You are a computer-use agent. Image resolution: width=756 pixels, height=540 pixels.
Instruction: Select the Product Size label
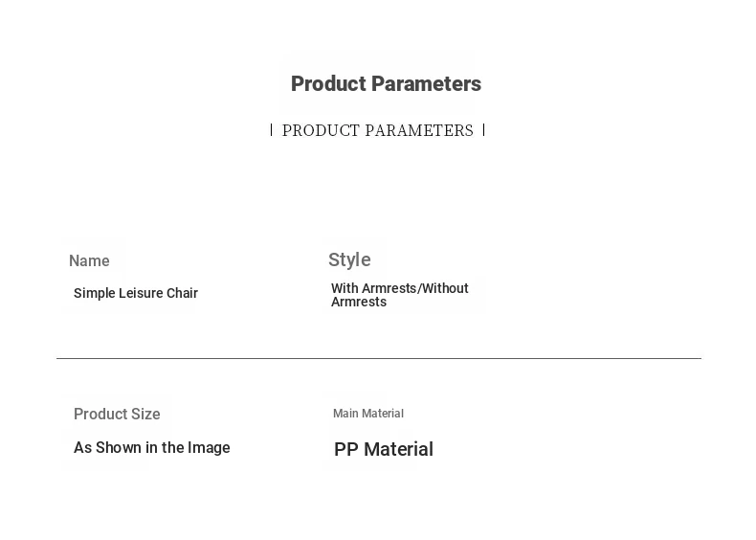point(117,415)
